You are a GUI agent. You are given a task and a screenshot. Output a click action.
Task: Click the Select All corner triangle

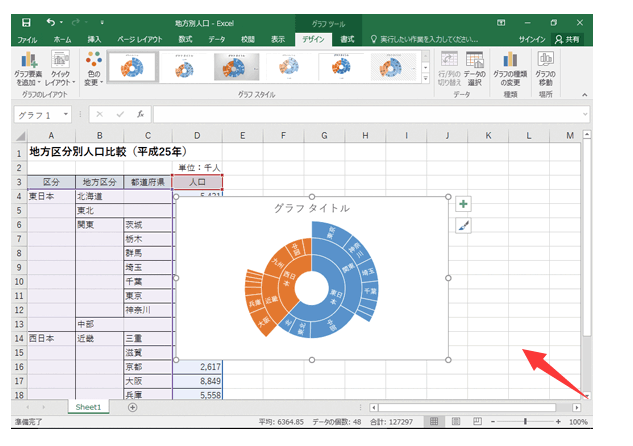click(x=21, y=136)
